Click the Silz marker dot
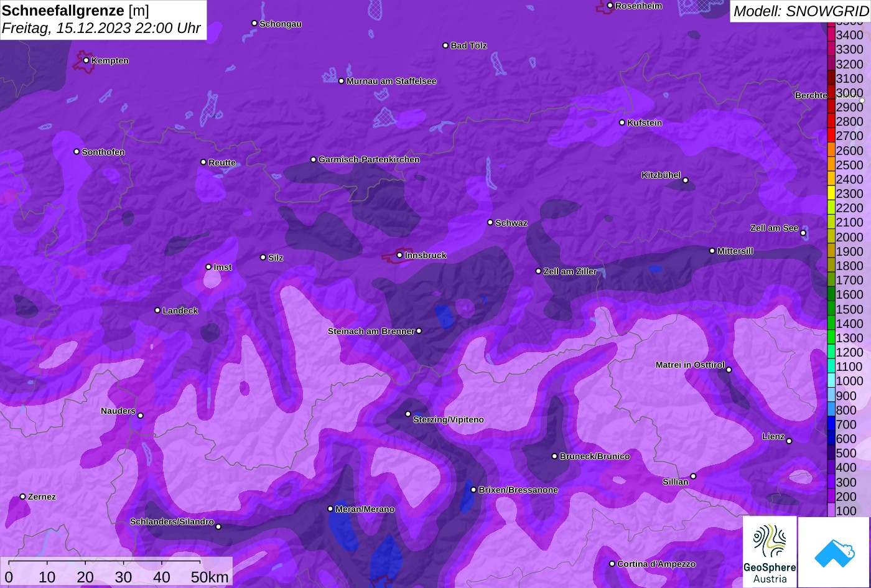 pyautogui.click(x=263, y=257)
